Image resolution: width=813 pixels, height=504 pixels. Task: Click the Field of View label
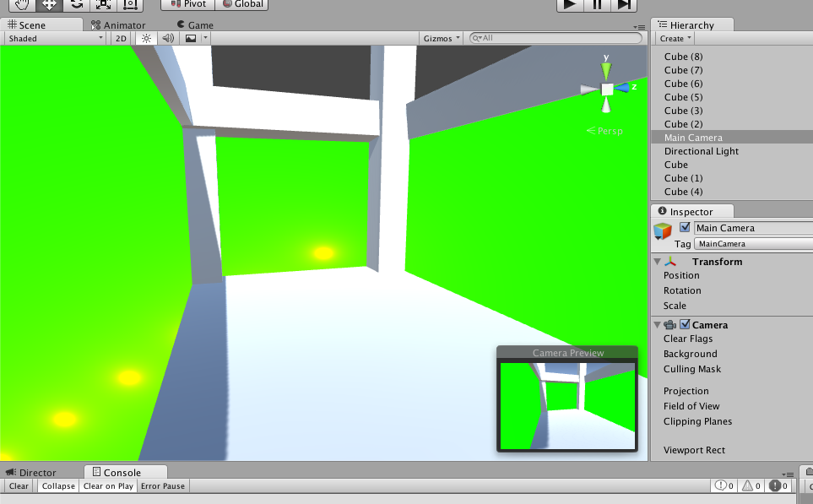pyautogui.click(x=691, y=406)
